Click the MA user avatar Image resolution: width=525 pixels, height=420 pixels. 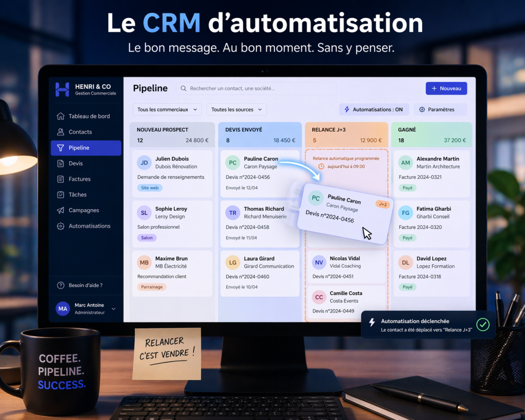[63, 309]
